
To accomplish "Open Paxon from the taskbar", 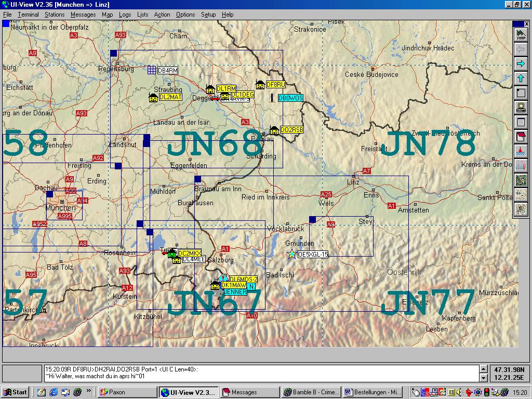I will [x=127, y=392].
